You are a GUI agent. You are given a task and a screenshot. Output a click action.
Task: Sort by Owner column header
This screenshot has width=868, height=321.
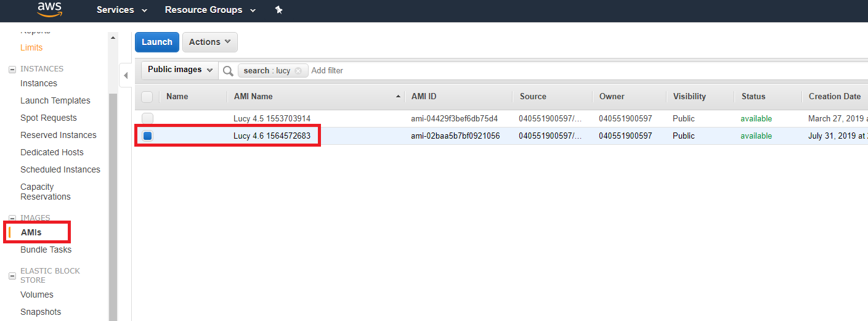click(x=612, y=97)
